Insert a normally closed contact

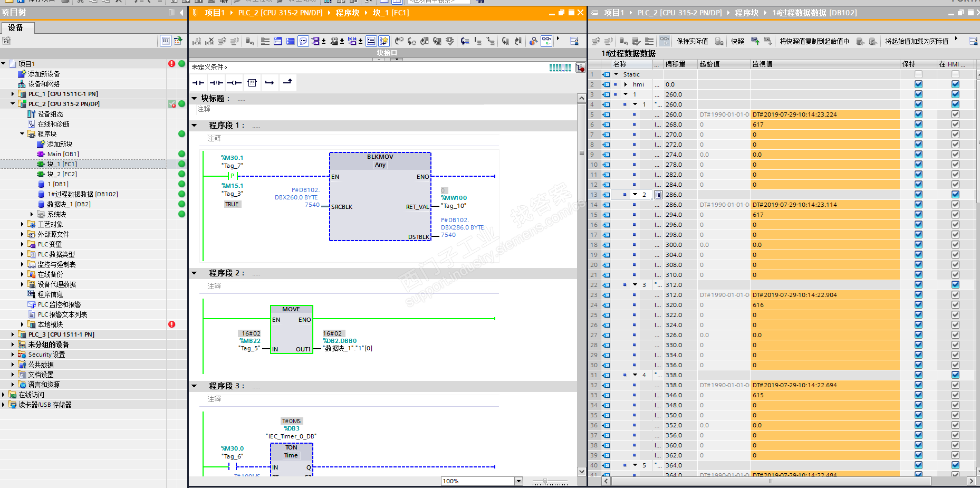pos(216,83)
